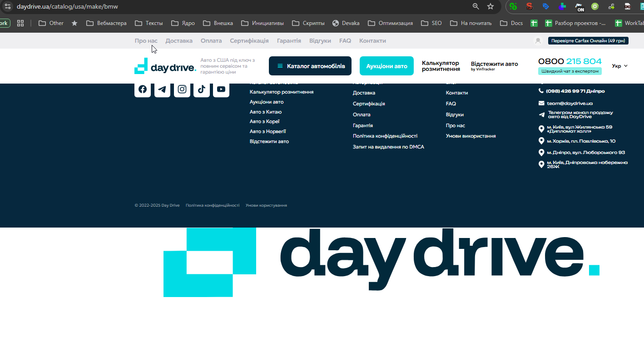Open the Вебмастера bookmarks folder
The height and width of the screenshot is (347, 644).
[106, 23]
